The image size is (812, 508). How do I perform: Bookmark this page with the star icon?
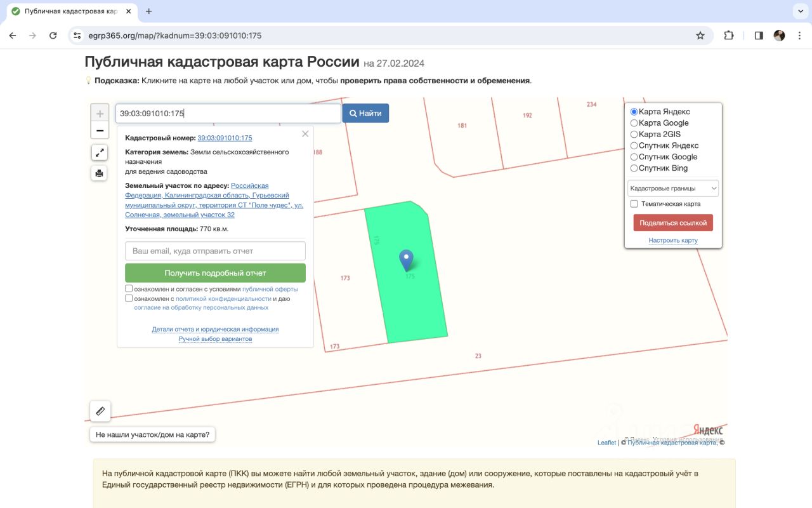tap(700, 36)
